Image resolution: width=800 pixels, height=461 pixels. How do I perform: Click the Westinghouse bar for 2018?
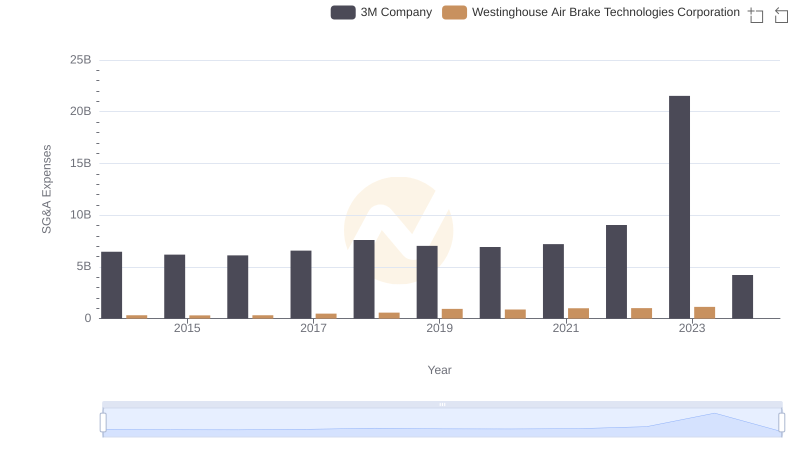(389, 316)
